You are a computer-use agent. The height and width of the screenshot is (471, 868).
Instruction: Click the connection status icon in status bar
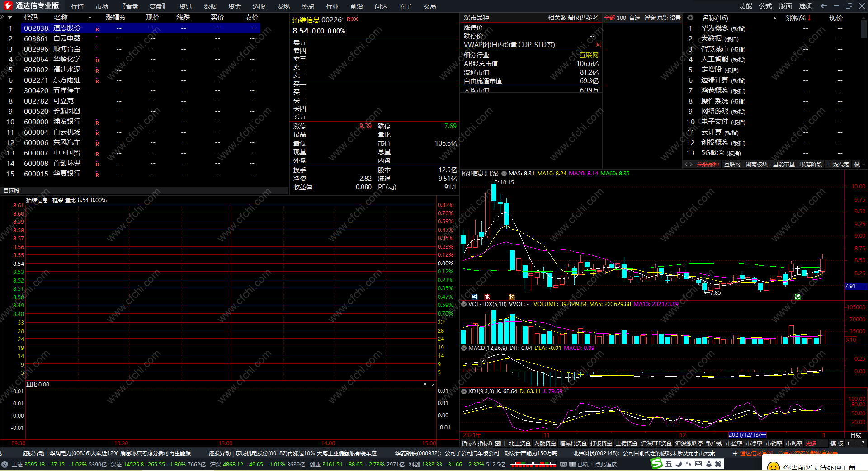pos(563,464)
